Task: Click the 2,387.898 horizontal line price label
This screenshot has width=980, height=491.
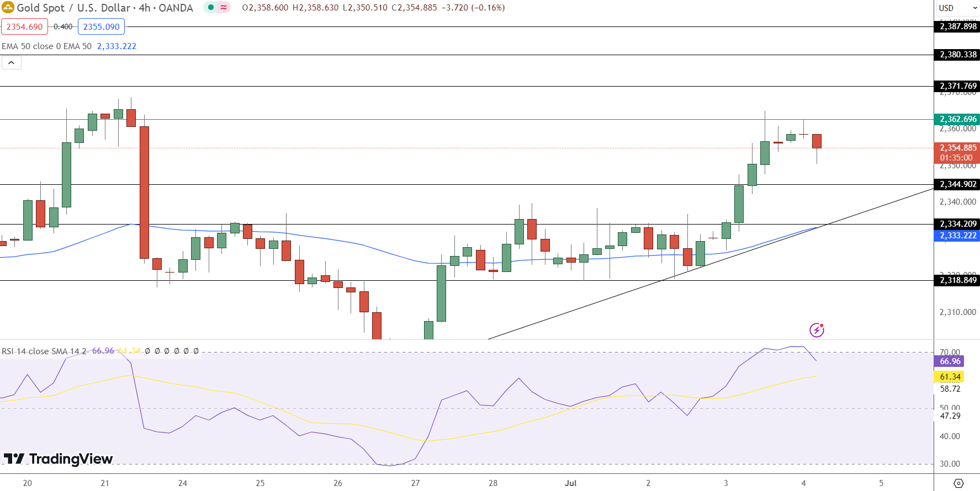Action: point(958,26)
